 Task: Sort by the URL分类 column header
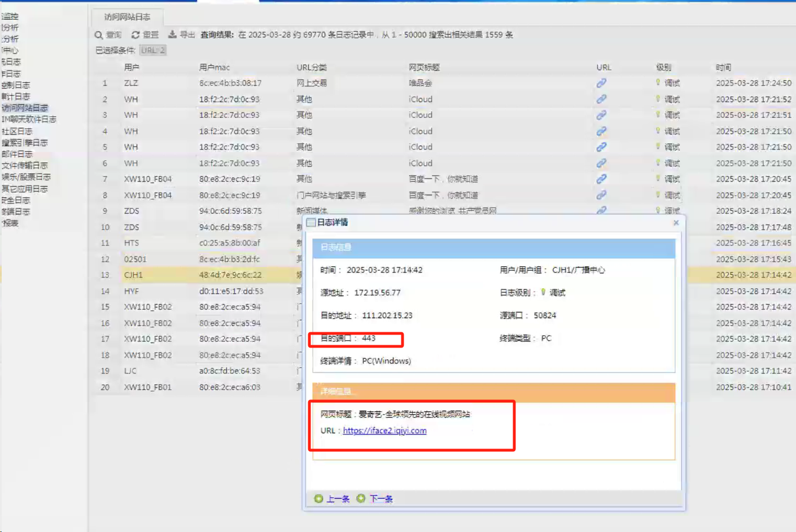coord(312,67)
